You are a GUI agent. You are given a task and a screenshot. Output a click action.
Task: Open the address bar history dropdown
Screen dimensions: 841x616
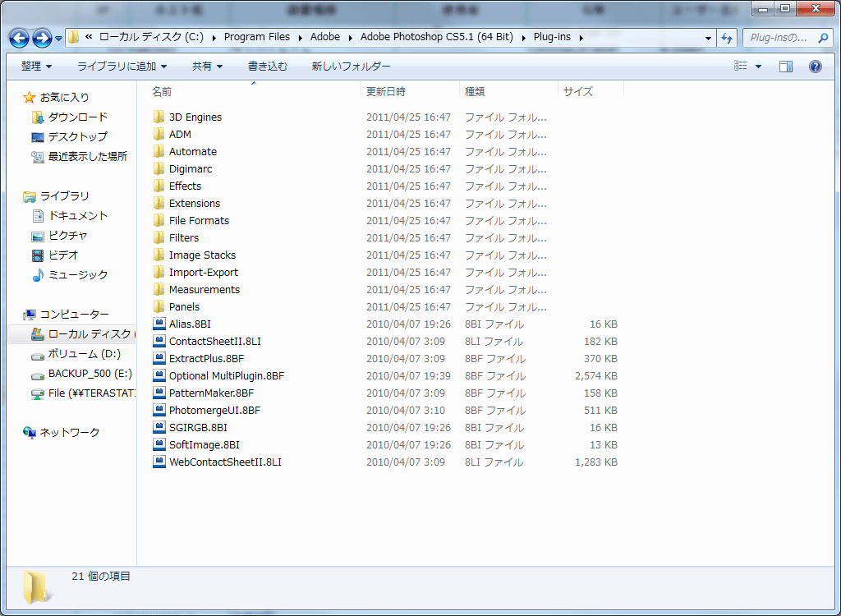pyautogui.click(x=708, y=38)
